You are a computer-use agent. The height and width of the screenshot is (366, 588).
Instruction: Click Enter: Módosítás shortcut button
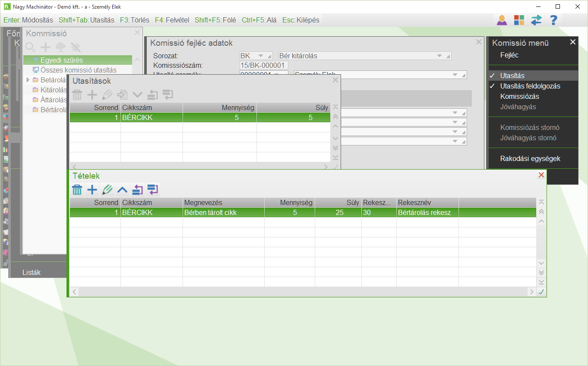[x=28, y=20]
